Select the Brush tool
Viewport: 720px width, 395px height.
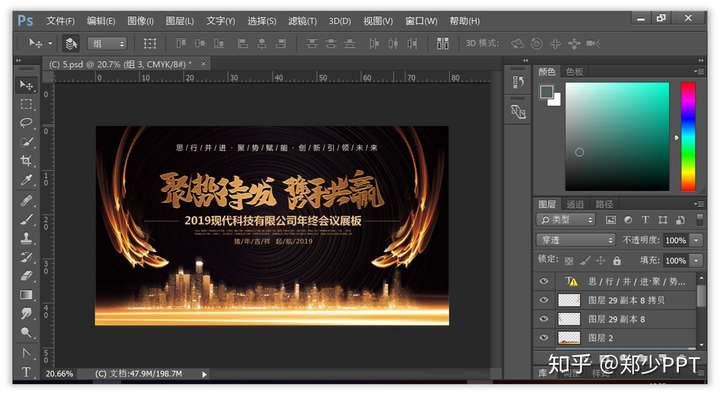(x=26, y=219)
